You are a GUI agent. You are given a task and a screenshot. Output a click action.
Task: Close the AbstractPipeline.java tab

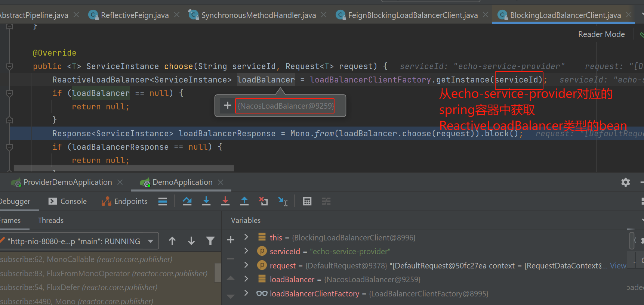(x=76, y=15)
